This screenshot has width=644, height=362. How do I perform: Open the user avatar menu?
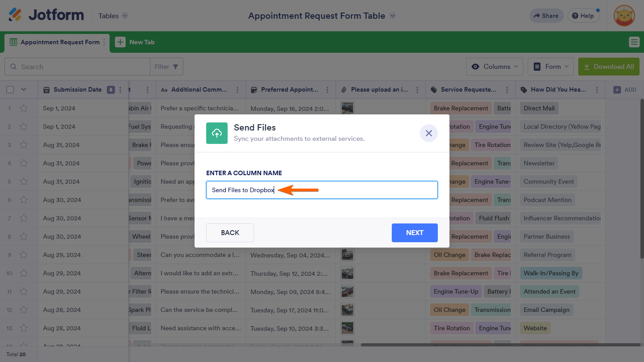[x=624, y=16]
